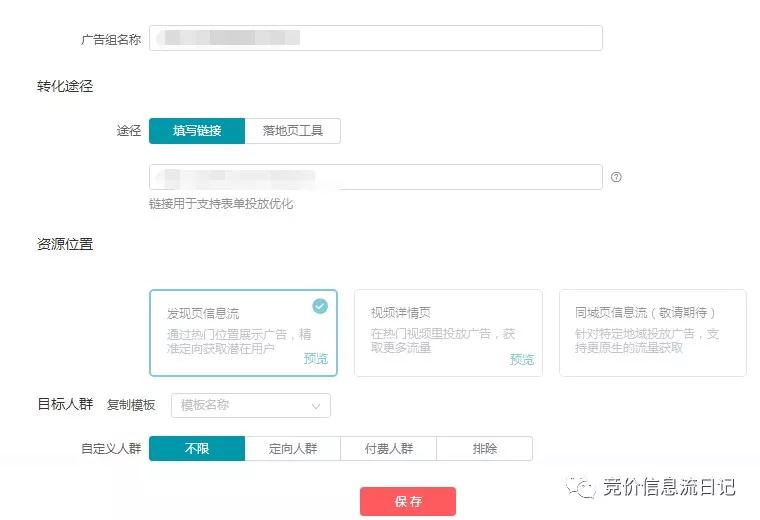Screen dimensions: 760x520
Task: Click the 广告组名称 input field
Action: click(x=376, y=38)
